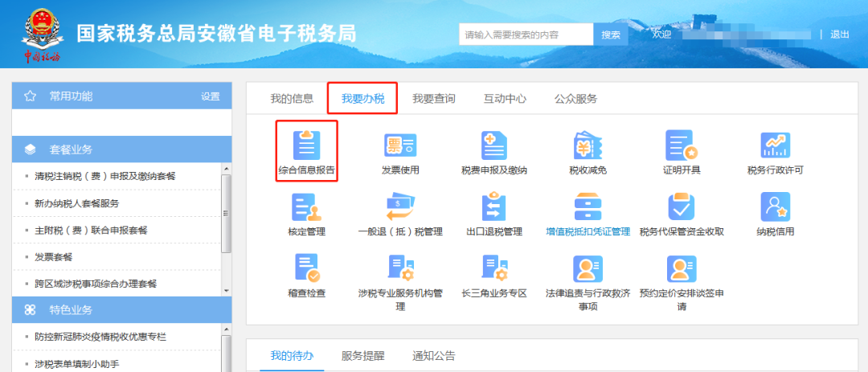
Task: Open the 证明开具 icon
Action: [682, 146]
